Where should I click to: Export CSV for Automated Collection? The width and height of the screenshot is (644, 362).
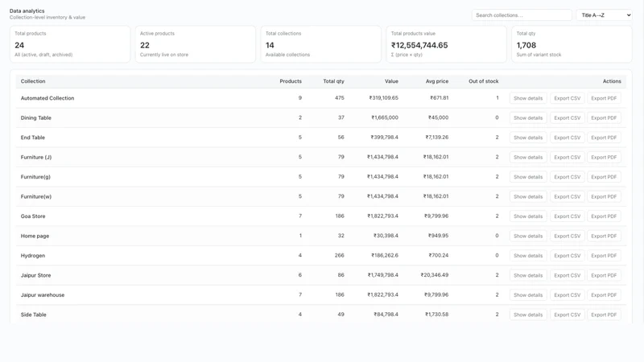coord(568,98)
